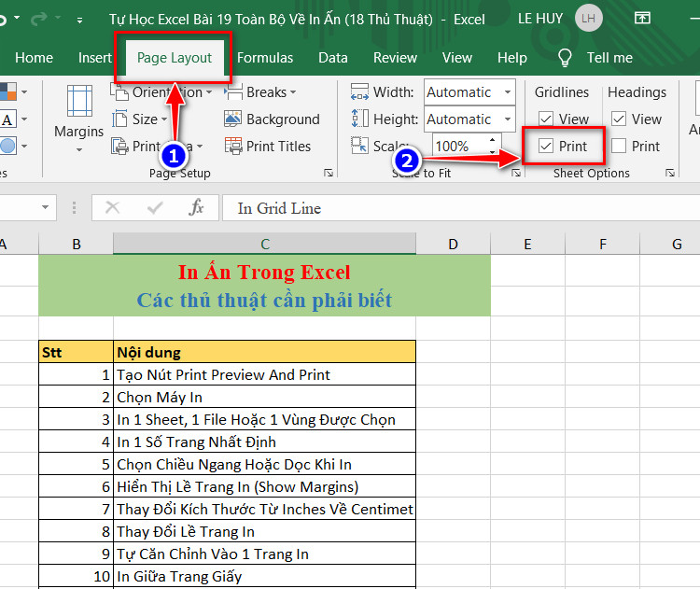700x589 pixels.
Task: Increase the Scale percentage using the up arrow
Action: pyautogui.click(x=492, y=140)
